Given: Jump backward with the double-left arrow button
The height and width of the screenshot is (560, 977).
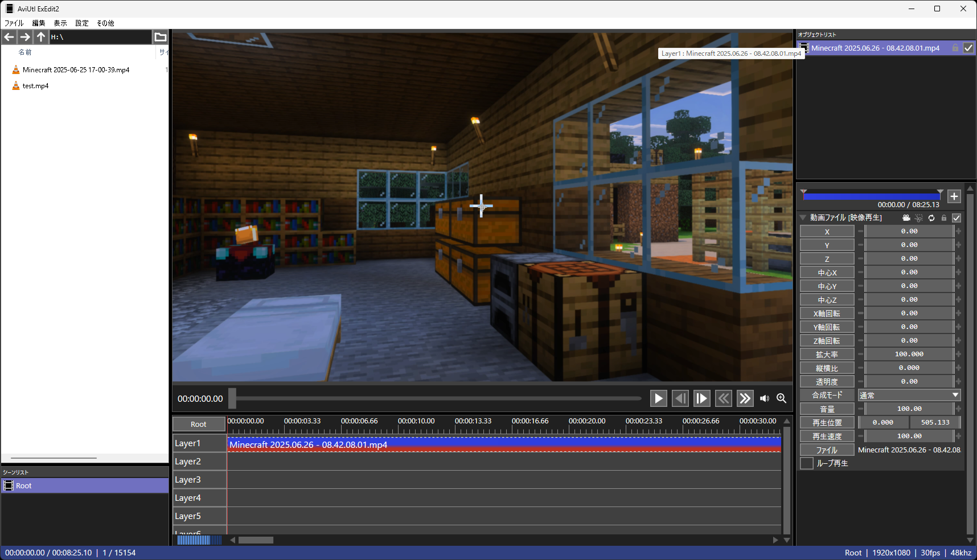Looking at the screenshot, I should (723, 398).
